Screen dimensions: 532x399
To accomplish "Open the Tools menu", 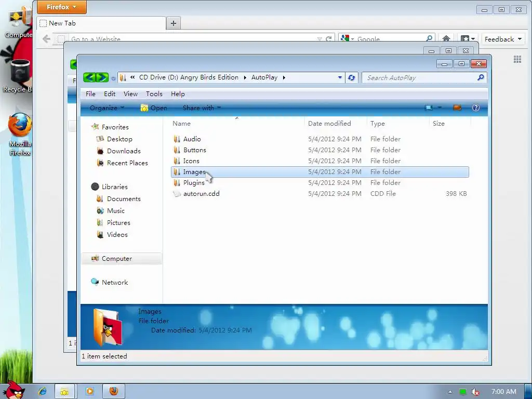I will click(x=154, y=94).
